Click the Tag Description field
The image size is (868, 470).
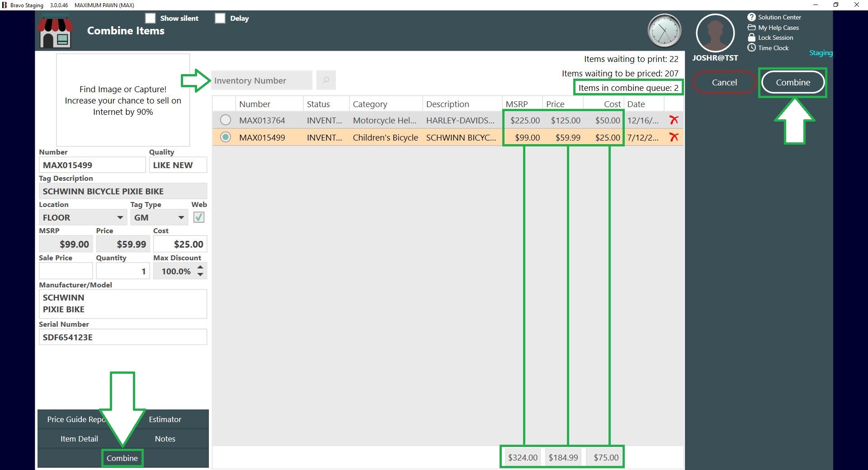pyautogui.click(x=123, y=191)
